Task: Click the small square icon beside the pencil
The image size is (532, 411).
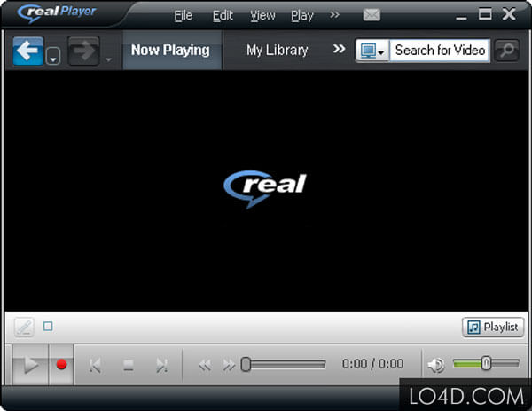Action: pos(48,327)
